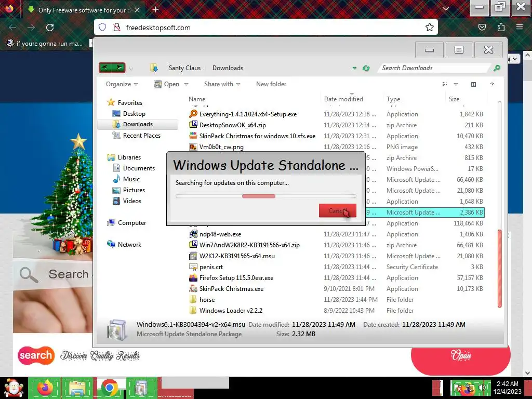532x399 pixels.
Task: Select DesktopSnowOK_x64.zip file icon
Action: 193,125
